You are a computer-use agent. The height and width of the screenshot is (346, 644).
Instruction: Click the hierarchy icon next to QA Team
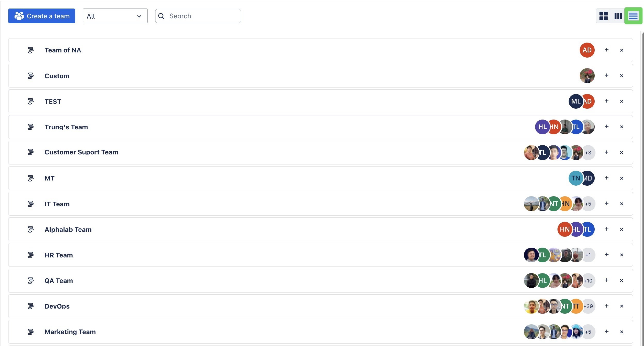[x=31, y=280]
